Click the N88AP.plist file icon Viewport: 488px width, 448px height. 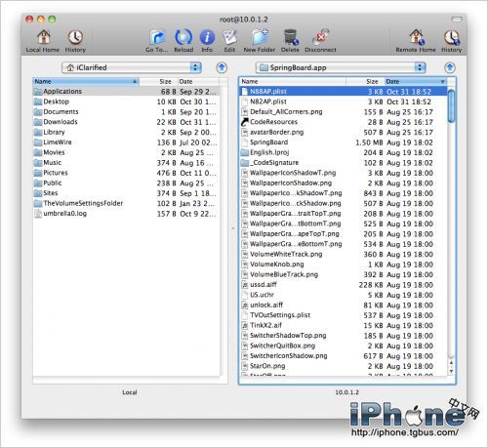click(x=245, y=92)
